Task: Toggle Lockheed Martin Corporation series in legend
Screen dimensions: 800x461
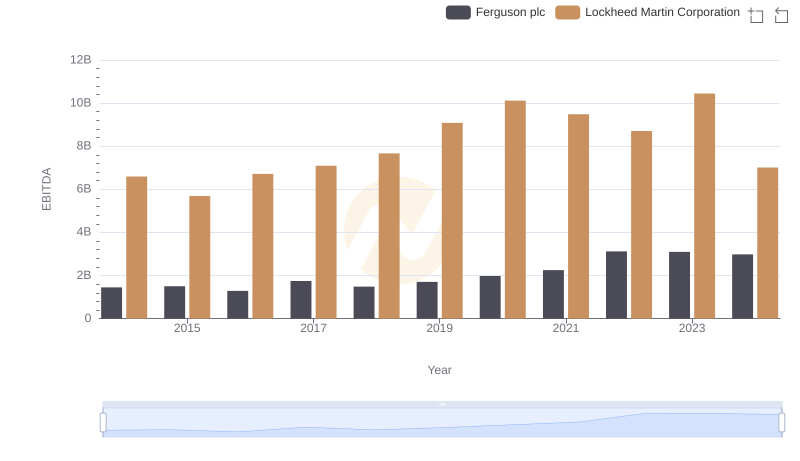Action: click(x=647, y=12)
